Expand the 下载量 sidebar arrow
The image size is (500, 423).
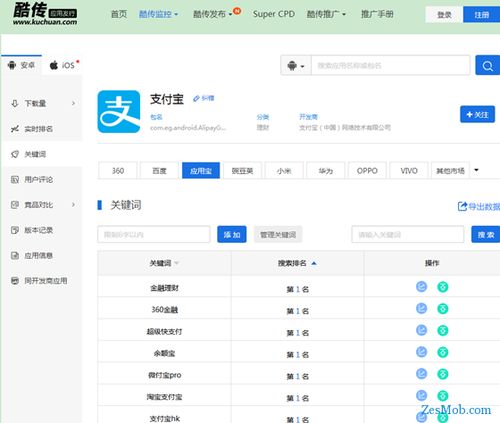(73, 103)
